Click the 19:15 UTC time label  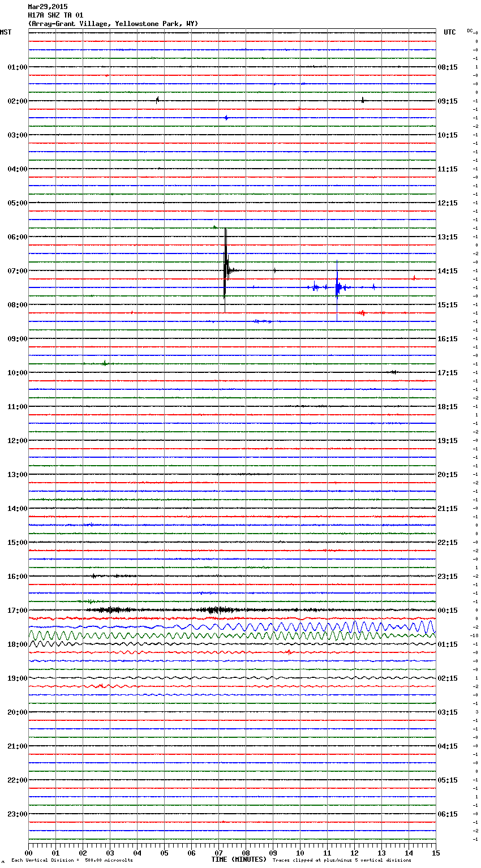coord(448,441)
